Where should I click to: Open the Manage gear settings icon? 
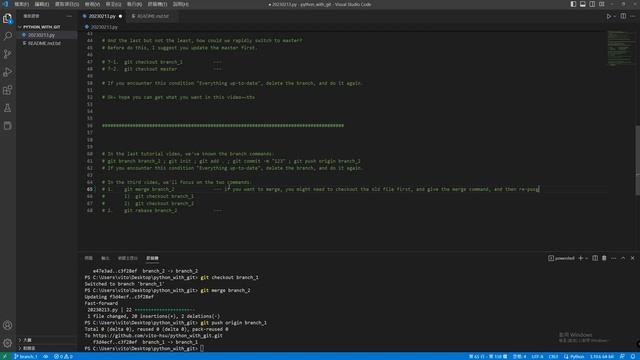[7, 343]
